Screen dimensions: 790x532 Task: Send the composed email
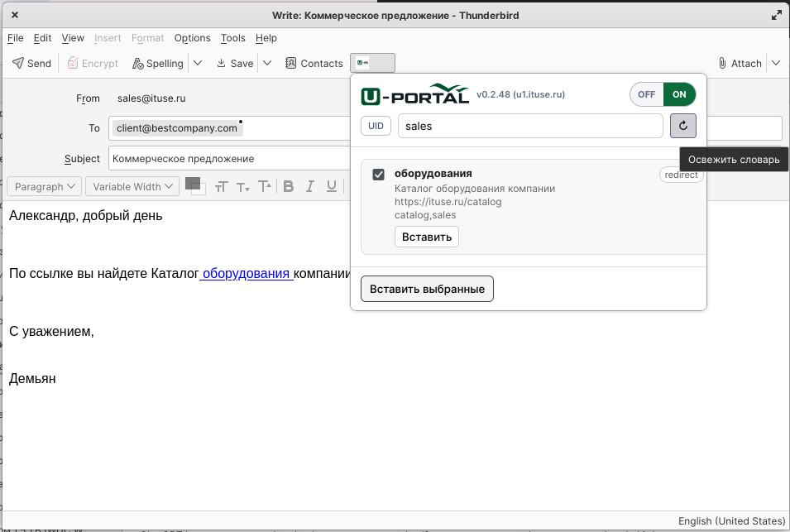tap(31, 63)
